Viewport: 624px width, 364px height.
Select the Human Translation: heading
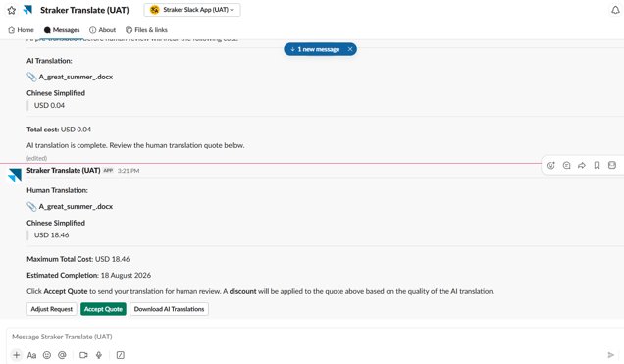(x=57, y=190)
